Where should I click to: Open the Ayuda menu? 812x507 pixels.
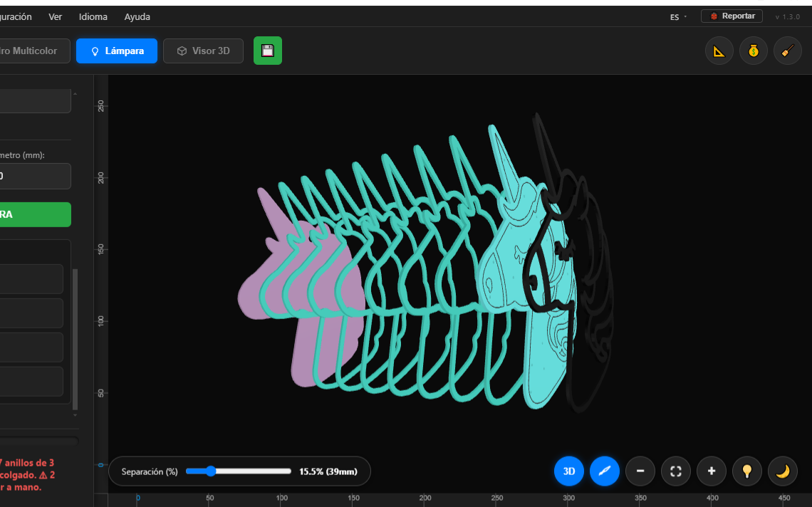[137, 16]
